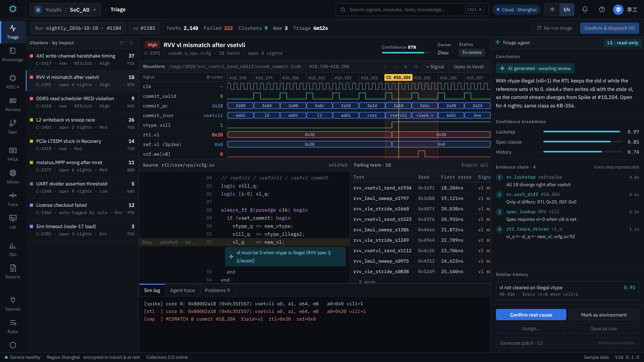
Task: Open the help icon in header
Action: (x=602, y=10)
